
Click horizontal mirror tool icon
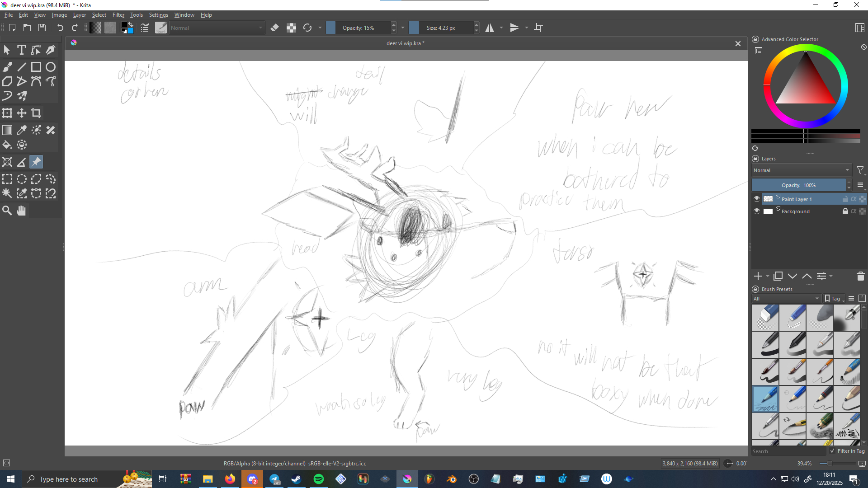click(x=490, y=28)
